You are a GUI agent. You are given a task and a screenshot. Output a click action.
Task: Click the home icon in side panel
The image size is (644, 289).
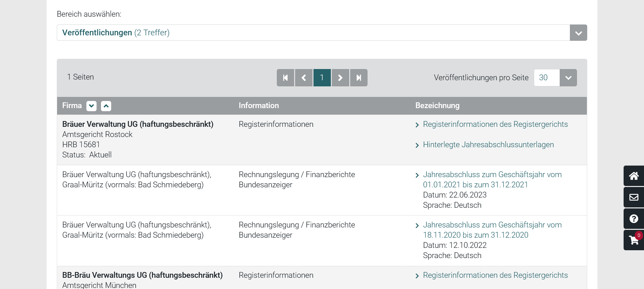click(x=633, y=176)
